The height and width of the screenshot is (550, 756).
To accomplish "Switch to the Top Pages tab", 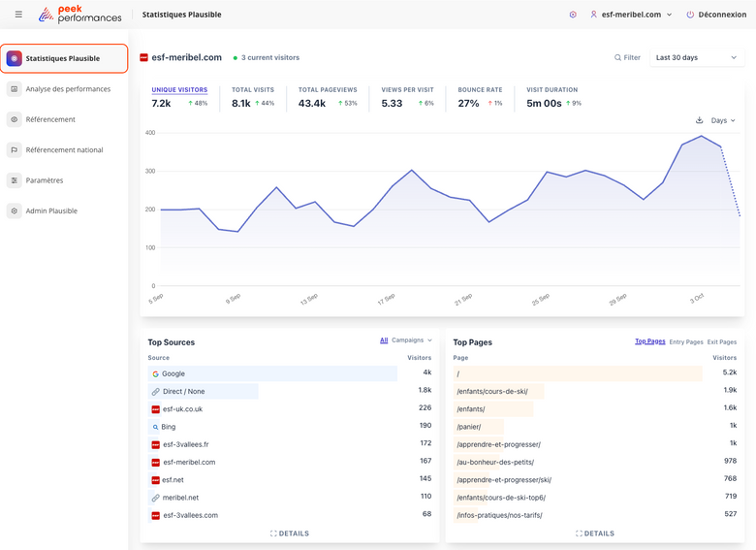I will tap(650, 341).
